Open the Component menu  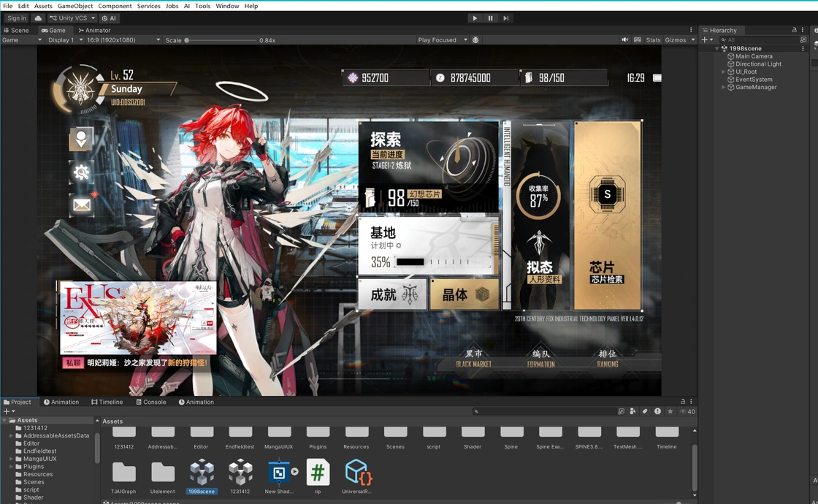pos(115,6)
